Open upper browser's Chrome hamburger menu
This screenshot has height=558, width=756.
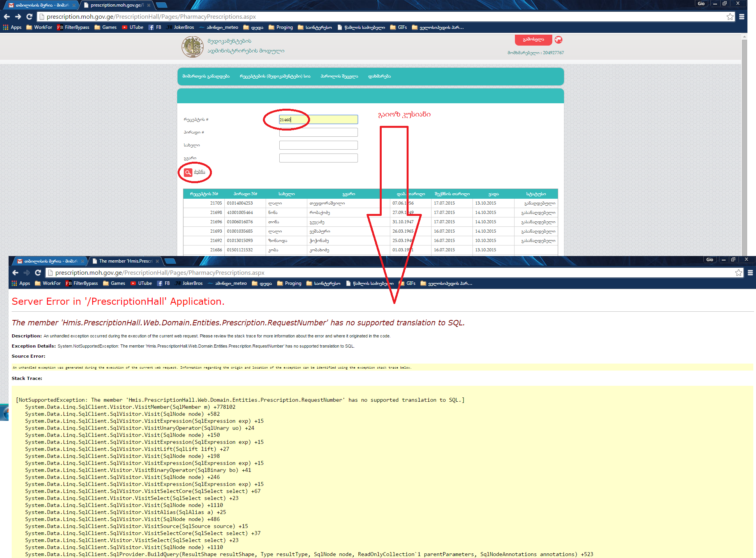742,17
